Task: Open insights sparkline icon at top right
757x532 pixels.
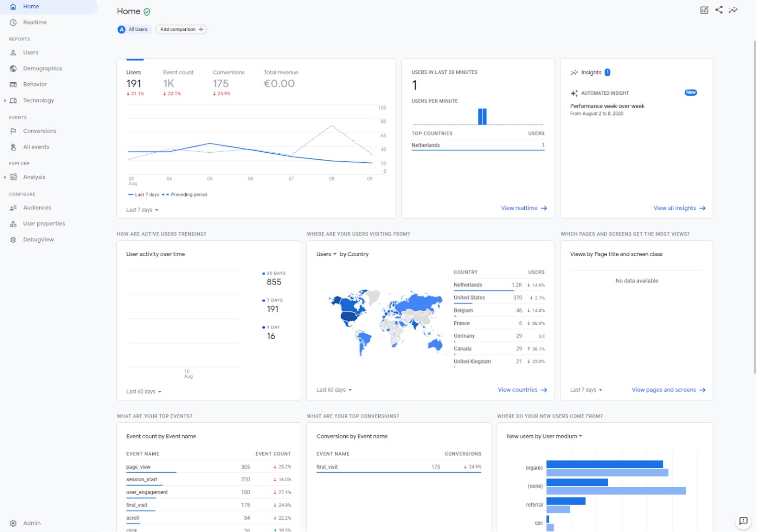Action: pyautogui.click(x=733, y=10)
